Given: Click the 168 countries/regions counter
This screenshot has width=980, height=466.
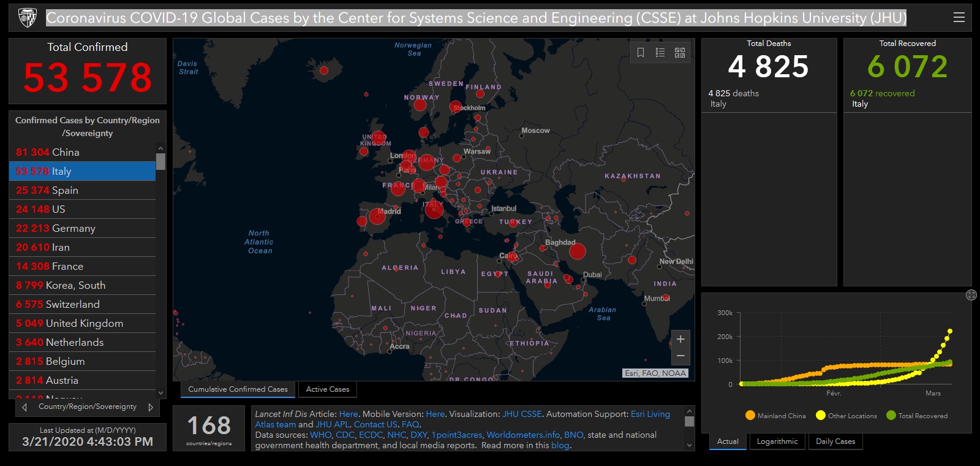Looking at the screenshot, I should [x=209, y=429].
